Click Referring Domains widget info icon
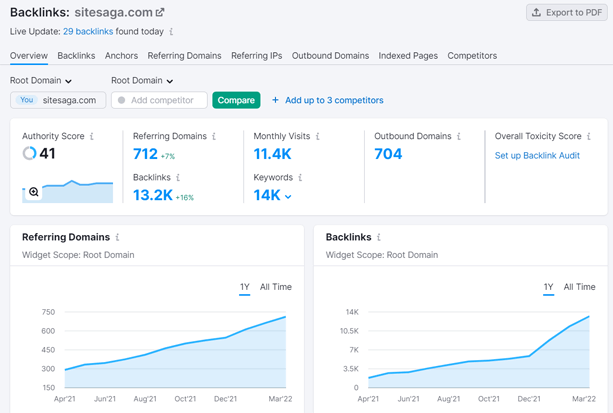The width and height of the screenshot is (613, 413). coord(117,237)
